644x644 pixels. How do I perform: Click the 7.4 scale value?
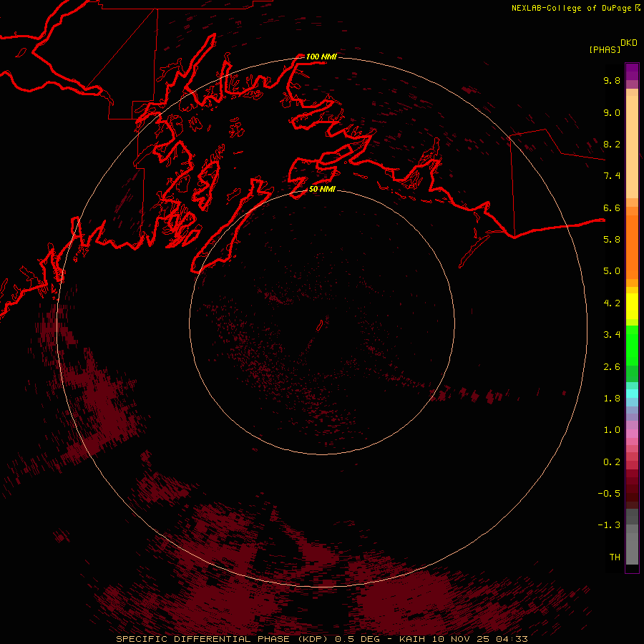coord(612,176)
